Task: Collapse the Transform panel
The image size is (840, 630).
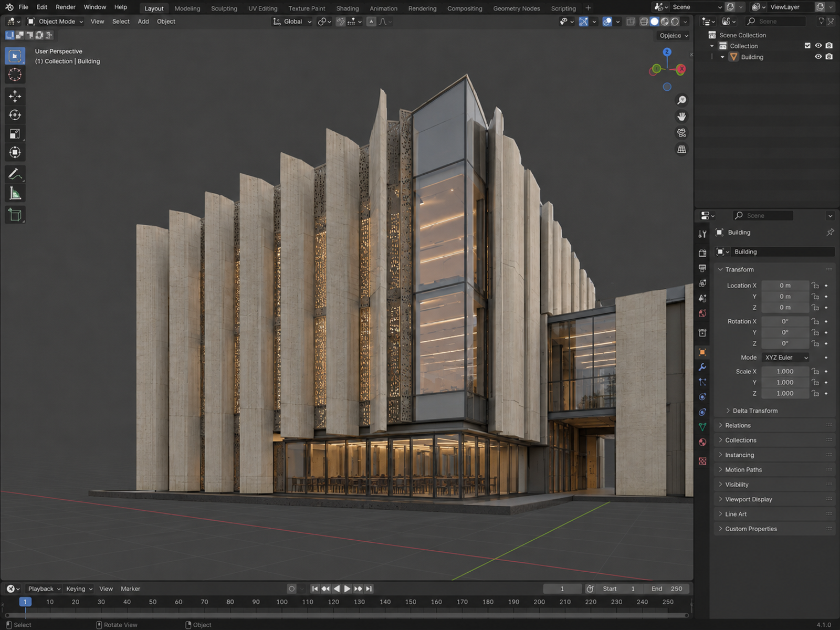Action: (739, 269)
